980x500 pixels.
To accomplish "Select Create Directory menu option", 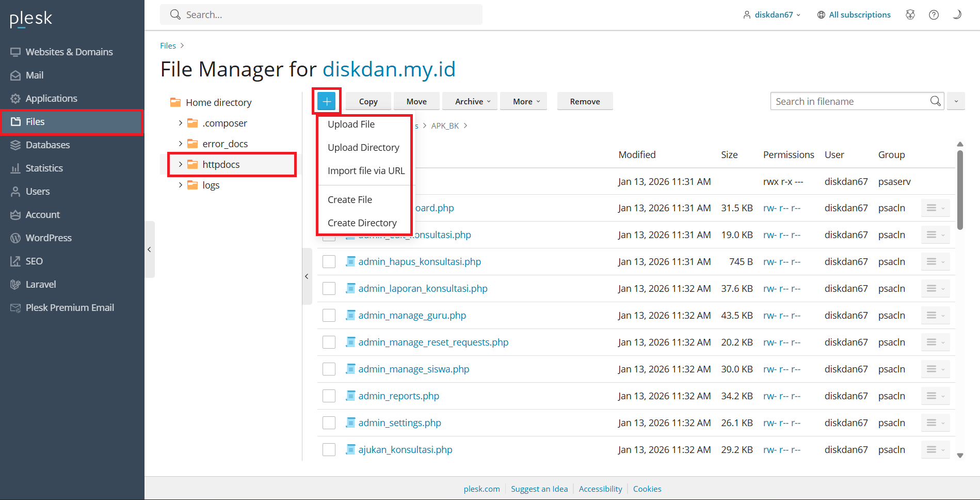I will (x=362, y=223).
